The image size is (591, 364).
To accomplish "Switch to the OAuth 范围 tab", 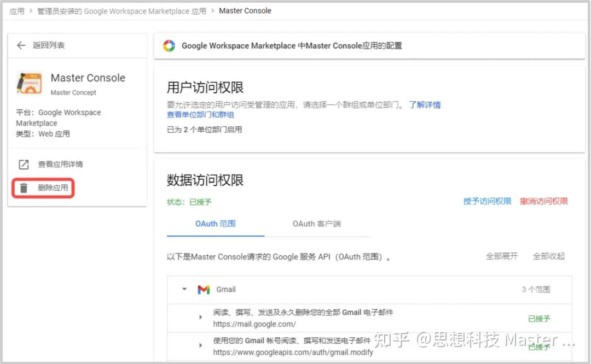I will tap(215, 224).
